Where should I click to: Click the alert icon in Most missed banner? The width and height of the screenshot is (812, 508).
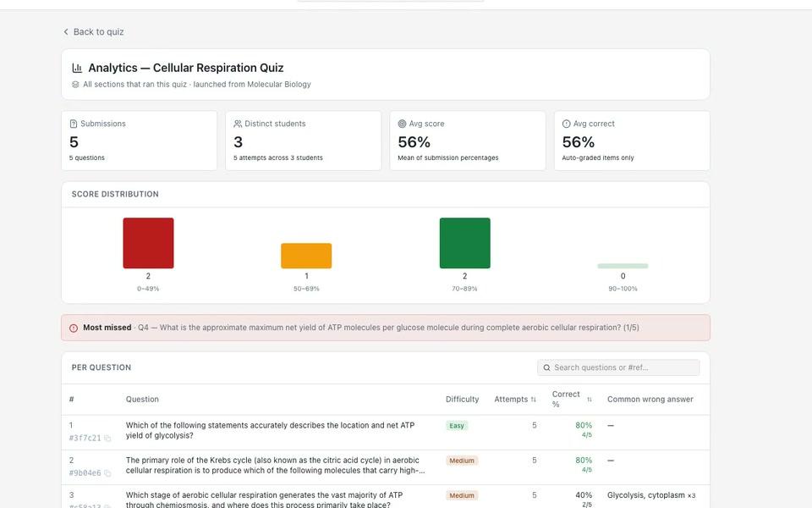click(74, 329)
